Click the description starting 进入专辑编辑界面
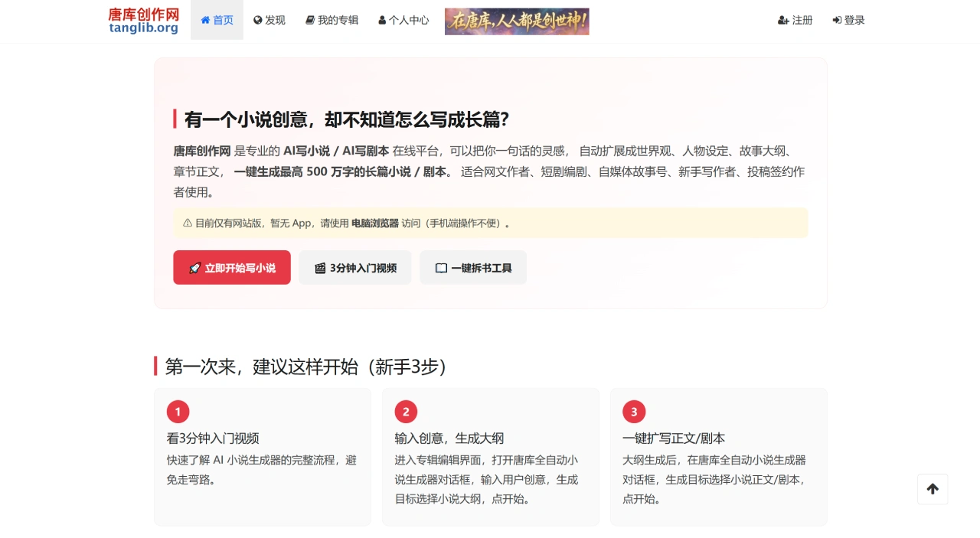Screen dimensions: 980x538 tap(487, 480)
